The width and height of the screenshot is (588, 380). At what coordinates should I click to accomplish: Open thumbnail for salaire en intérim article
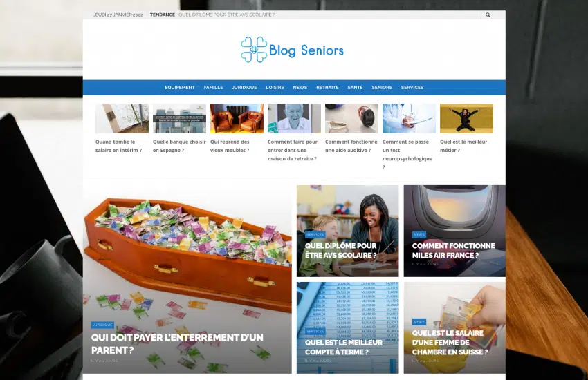click(122, 119)
